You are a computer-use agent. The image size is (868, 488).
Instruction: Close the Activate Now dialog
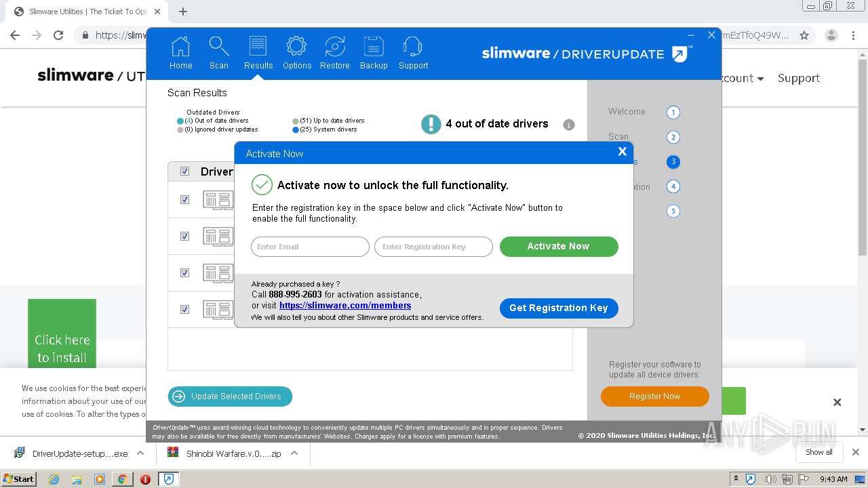[x=622, y=152]
